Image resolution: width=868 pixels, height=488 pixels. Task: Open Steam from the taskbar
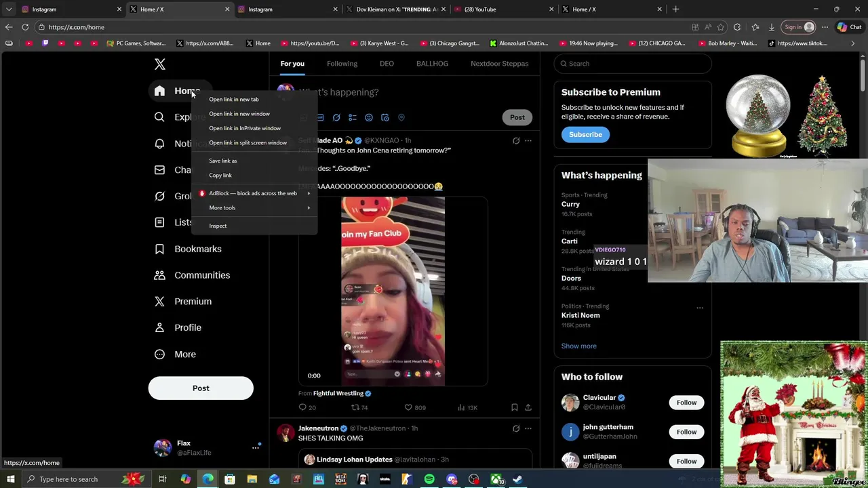517,479
